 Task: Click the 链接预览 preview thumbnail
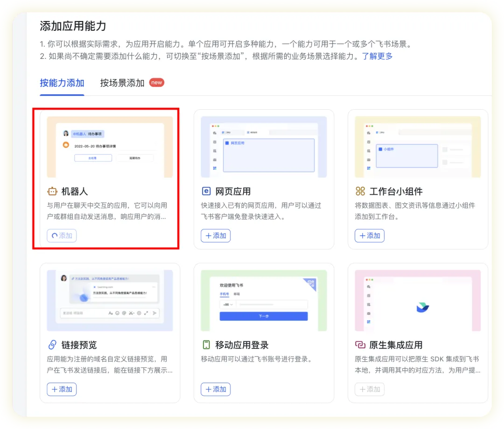pyautogui.click(x=110, y=301)
